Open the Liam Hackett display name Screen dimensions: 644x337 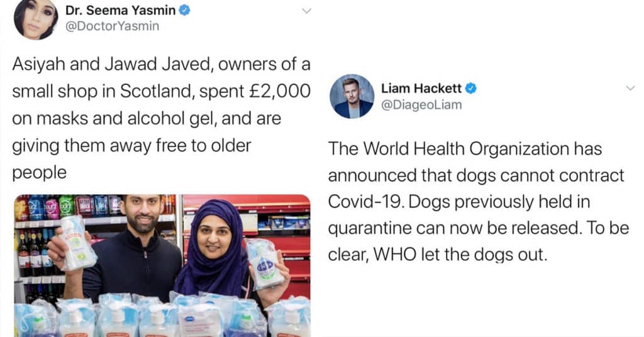[421, 88]
